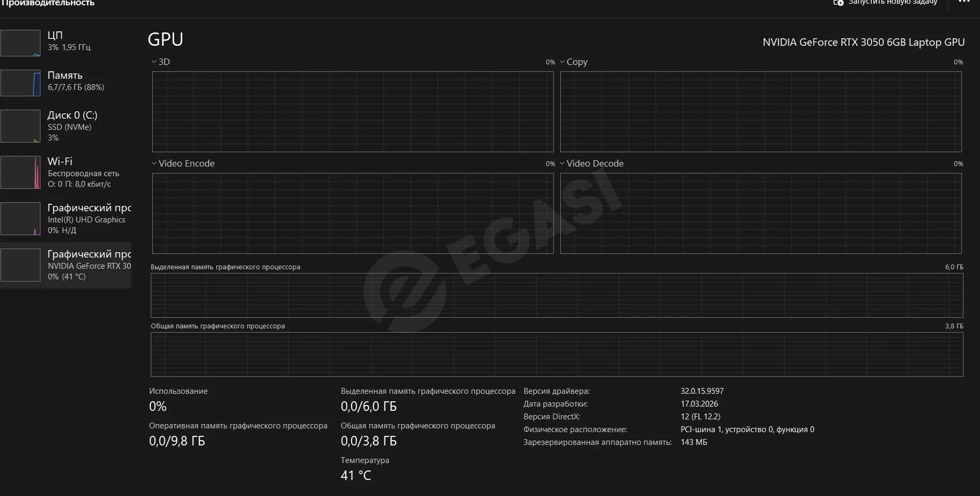The width and height of the screenshot is (980, 496).
Task: Click the ЦП sidebar label
Action: click(55, 35)
